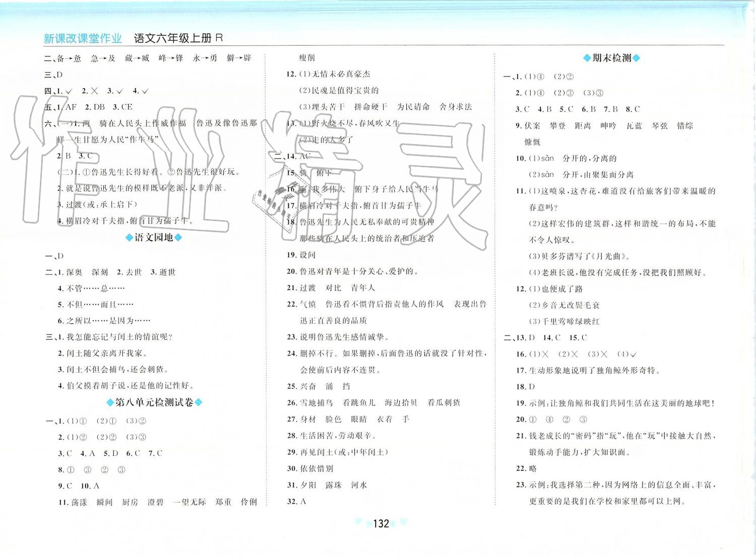
Task: Click the tick-cross row 四、1.√ 2.× 3.√ 4.√
Action: point(96,91)
